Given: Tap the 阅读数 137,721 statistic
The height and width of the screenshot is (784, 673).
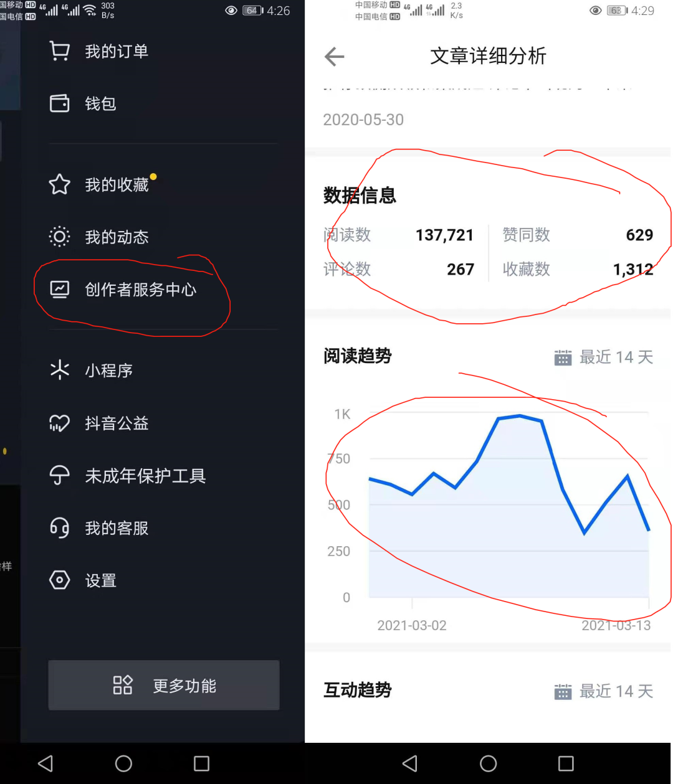Looking at the screenshot, I should tap(398, 235).
